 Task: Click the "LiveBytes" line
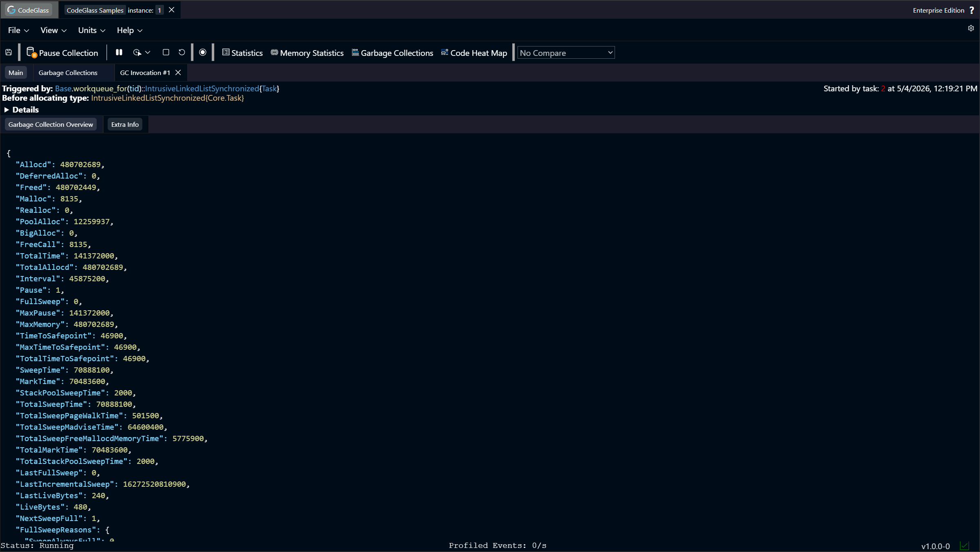point(53,507)
